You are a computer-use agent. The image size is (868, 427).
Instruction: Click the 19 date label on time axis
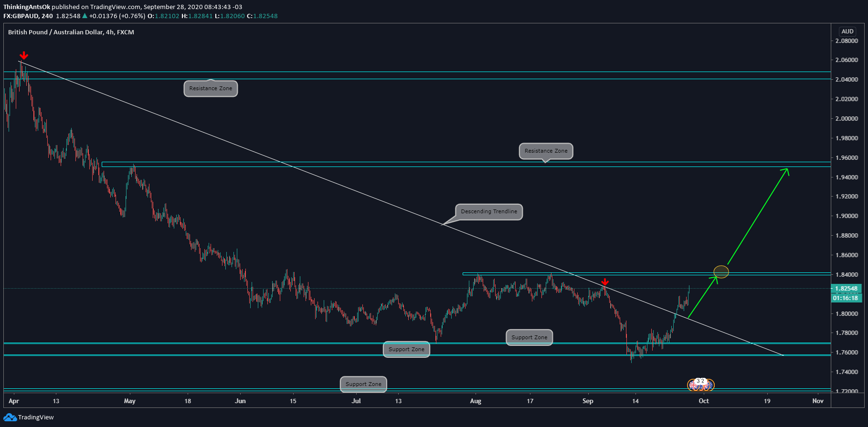tap(767, 401)
